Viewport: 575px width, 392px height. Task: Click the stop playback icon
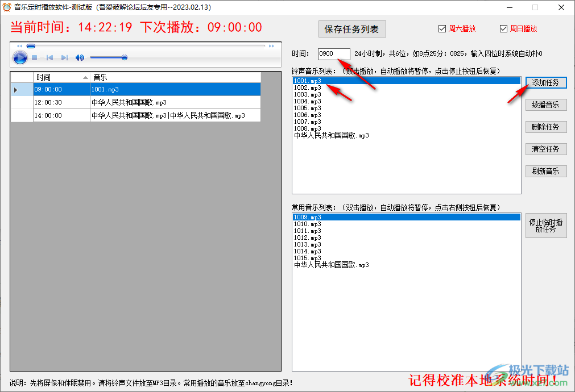[34, 57]
